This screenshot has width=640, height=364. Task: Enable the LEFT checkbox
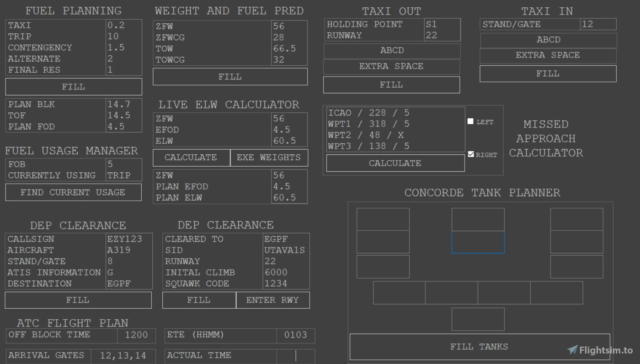[x=470, y=121]
